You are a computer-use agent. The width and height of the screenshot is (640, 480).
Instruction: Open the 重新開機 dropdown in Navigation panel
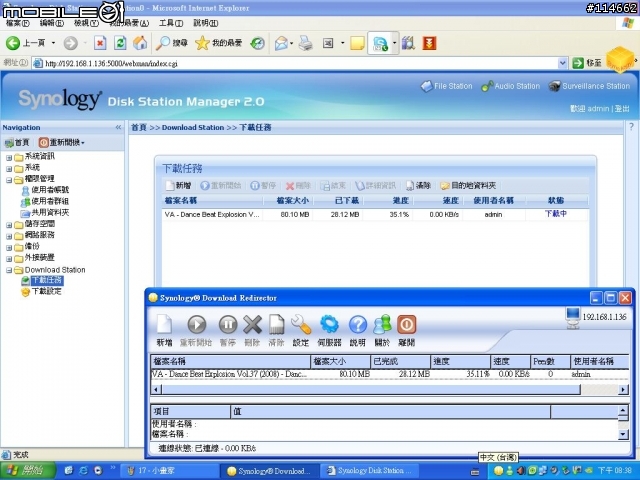(62, 142)
